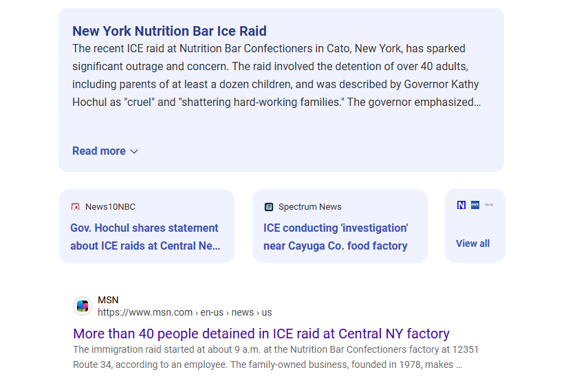Click the MSN colorful favicon
Image resolution: width=577 pixels, height=392 pixels.
(83, 306)
